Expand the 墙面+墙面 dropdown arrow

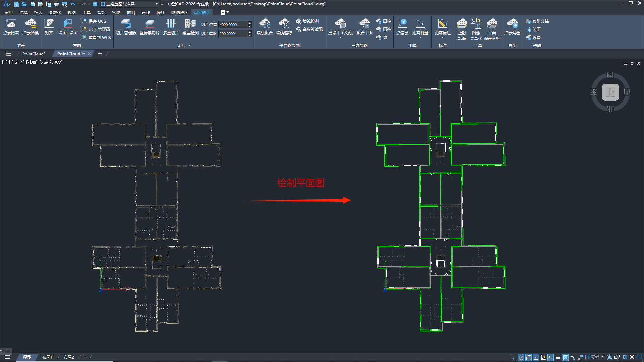68,37
